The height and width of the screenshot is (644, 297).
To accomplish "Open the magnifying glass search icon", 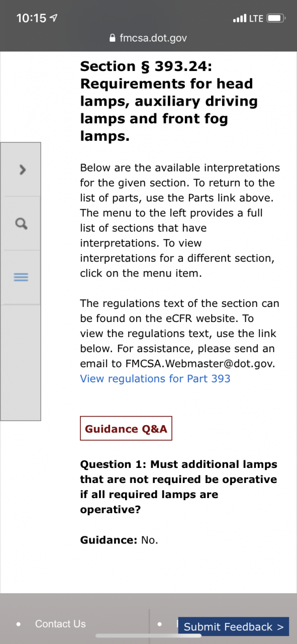I will [x=21, y=223].
